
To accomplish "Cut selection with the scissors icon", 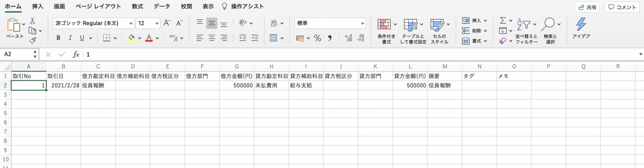I will [32, 21].
